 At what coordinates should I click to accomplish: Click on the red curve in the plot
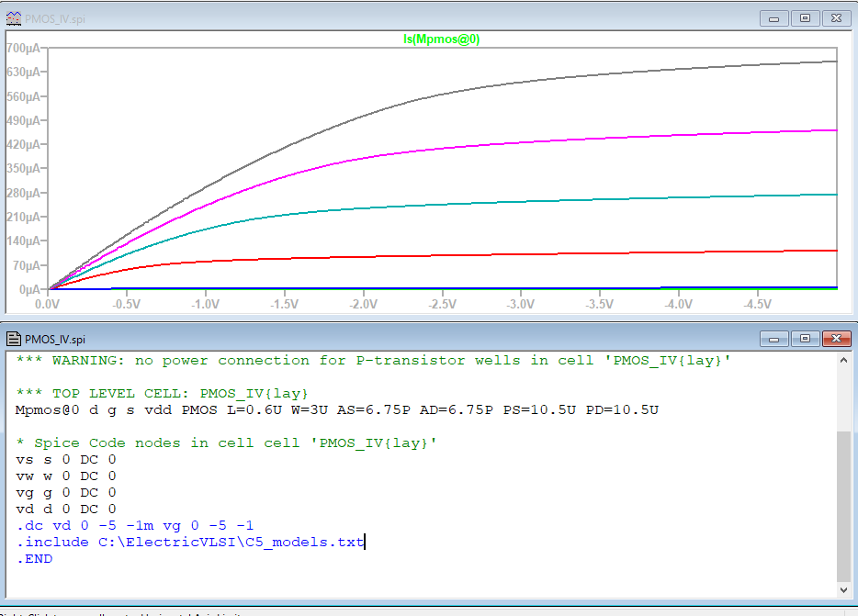[551, 255]
